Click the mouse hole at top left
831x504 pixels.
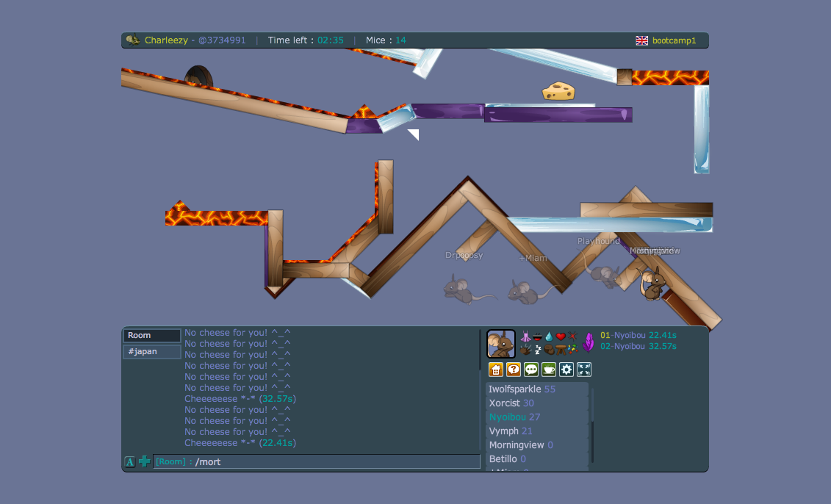click(x=198, y=77)
